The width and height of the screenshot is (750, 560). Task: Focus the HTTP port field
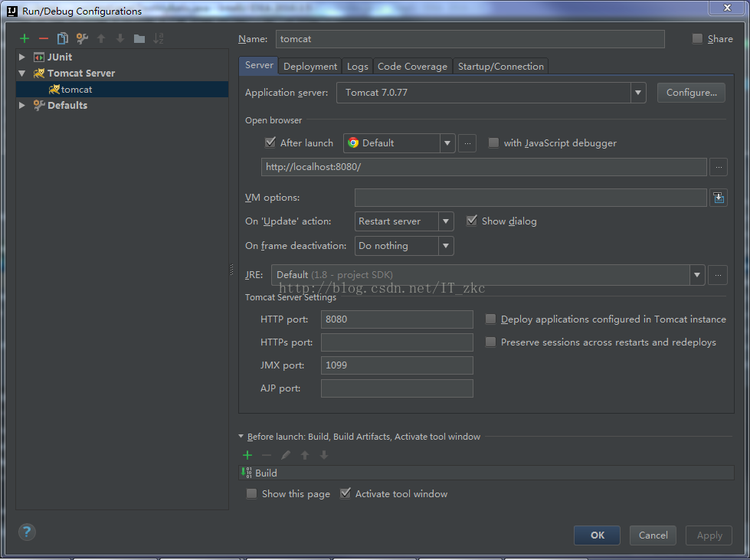pyautogui.click(x=397, y=319)
